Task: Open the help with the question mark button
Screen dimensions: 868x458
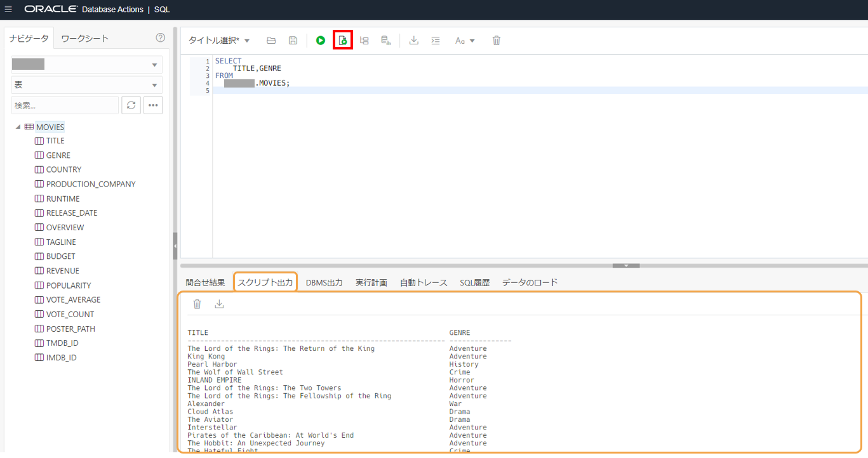Action: pos(160,38)
